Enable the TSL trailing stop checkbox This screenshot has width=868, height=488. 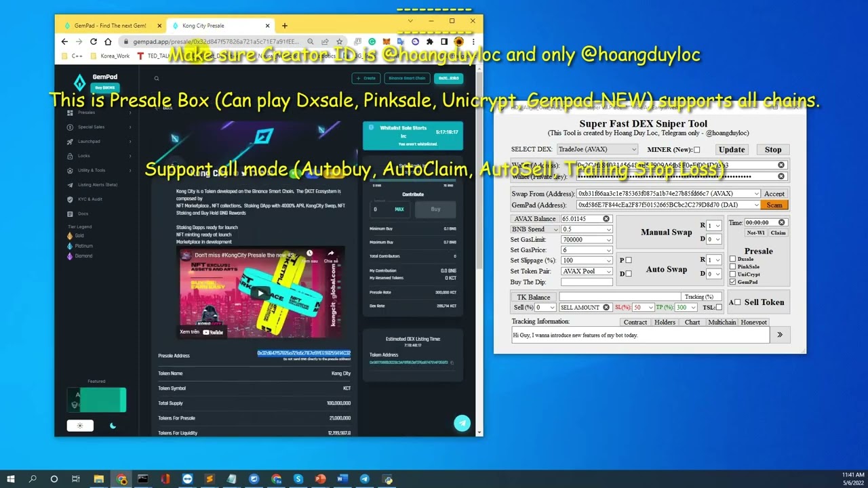click(x=719, y=308)
